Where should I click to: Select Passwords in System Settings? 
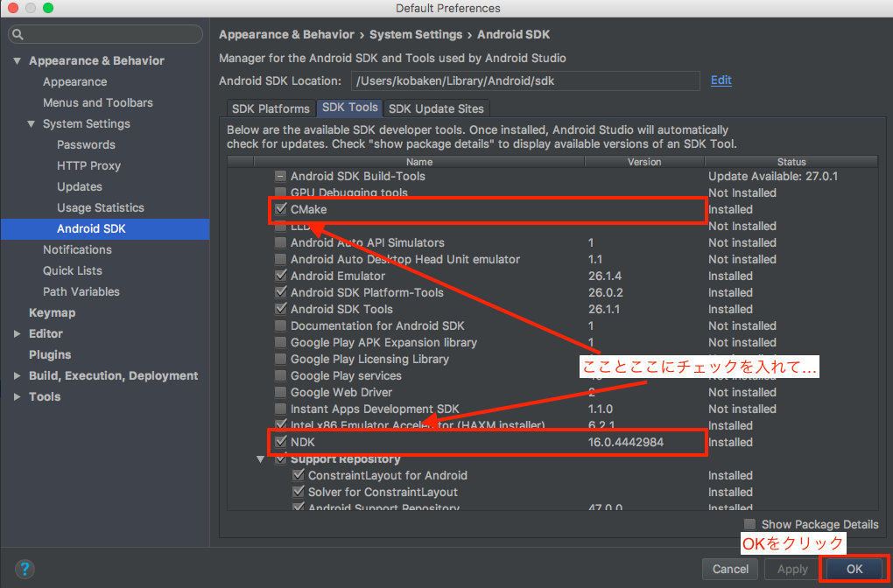(86, 145)
